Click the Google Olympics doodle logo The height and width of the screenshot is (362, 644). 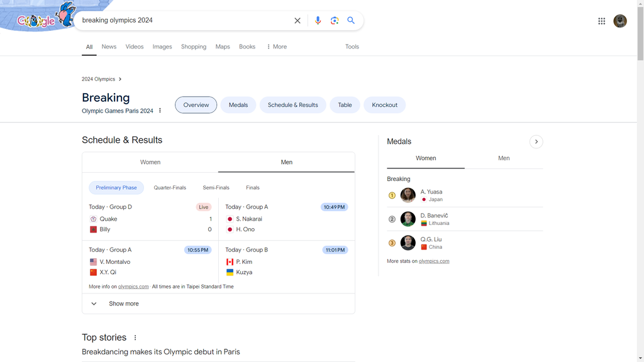coord(39,16)
